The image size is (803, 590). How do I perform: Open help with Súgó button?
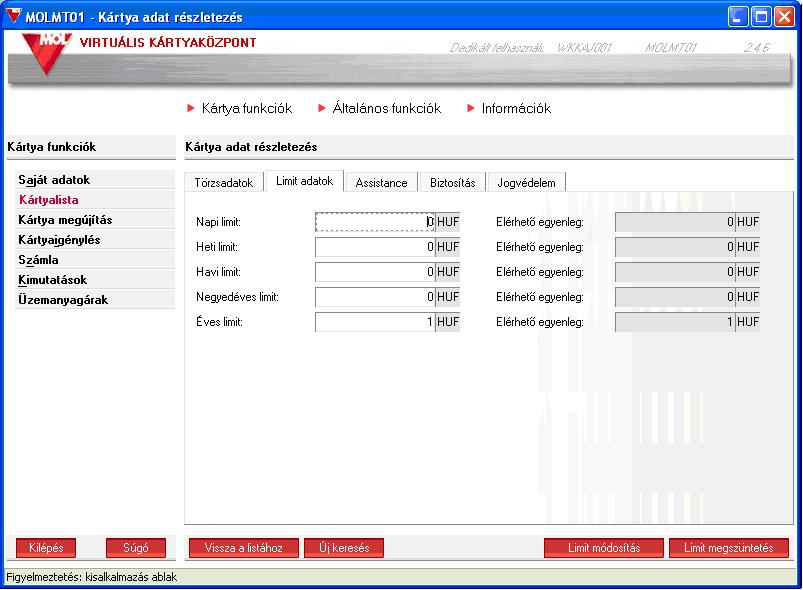coord(136,548)
